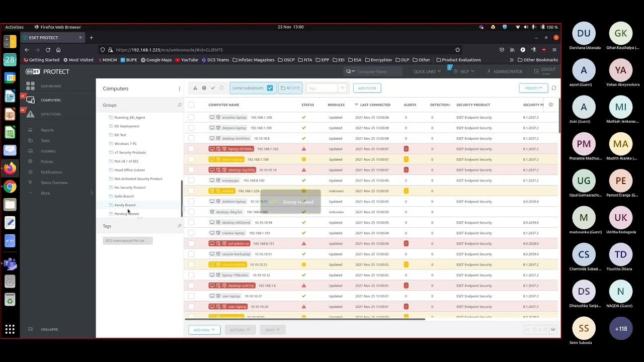Open the Help dropdown menu
The image size is (644, 362).
click(464, 71)
